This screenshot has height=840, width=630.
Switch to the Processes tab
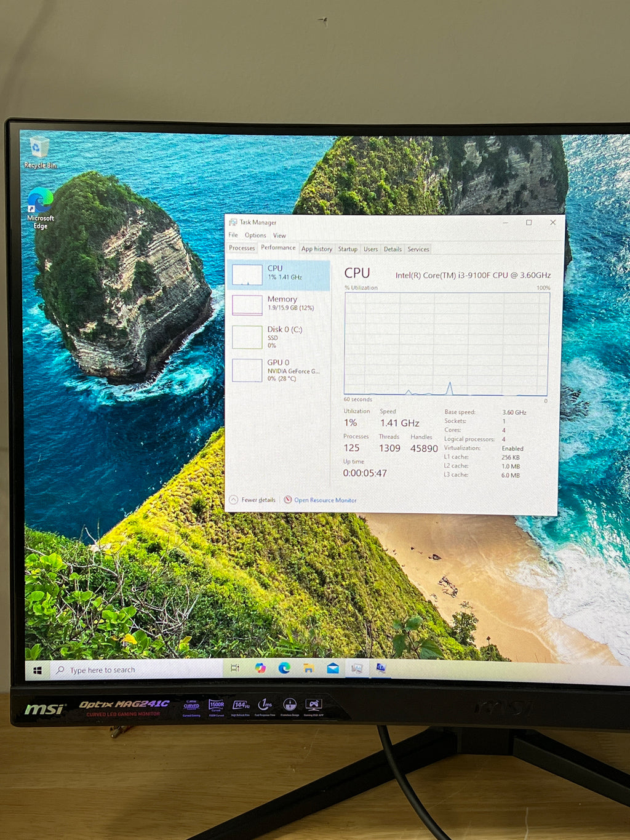pyautogui.click(x=242, y=248)
